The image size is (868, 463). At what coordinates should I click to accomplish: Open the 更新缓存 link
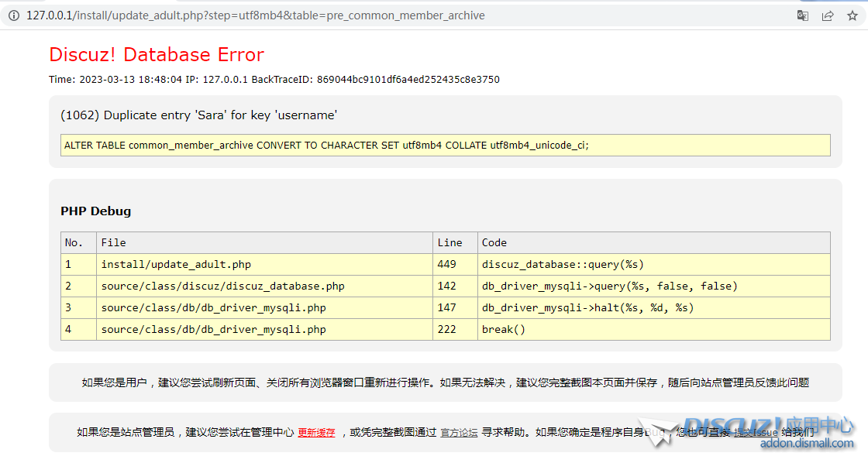317,433
